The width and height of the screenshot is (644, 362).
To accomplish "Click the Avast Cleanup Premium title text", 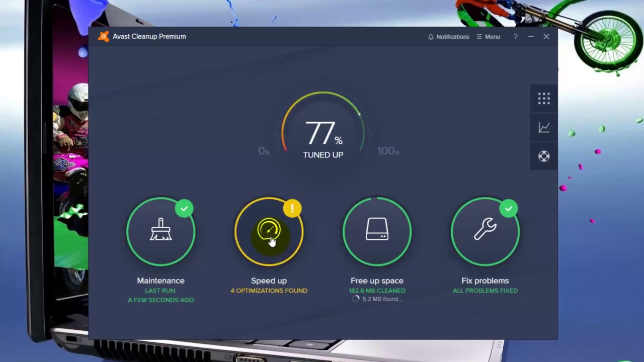I will pyautogui.click(x=149, y=37).
